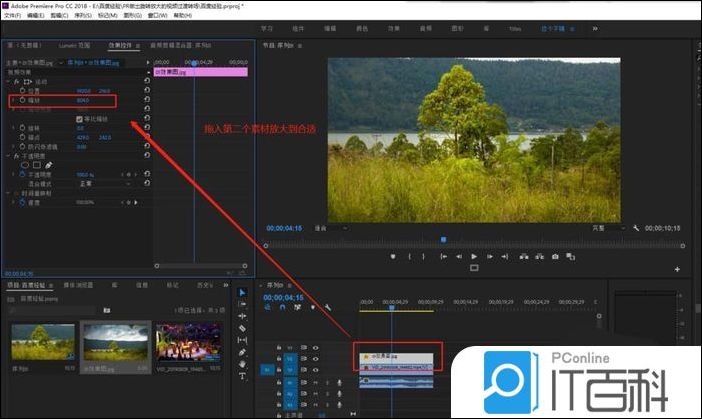The height and width of the screenshot is (419, 702).
Task: Click the Safe Margins rectangle icon
Action: 474,268
